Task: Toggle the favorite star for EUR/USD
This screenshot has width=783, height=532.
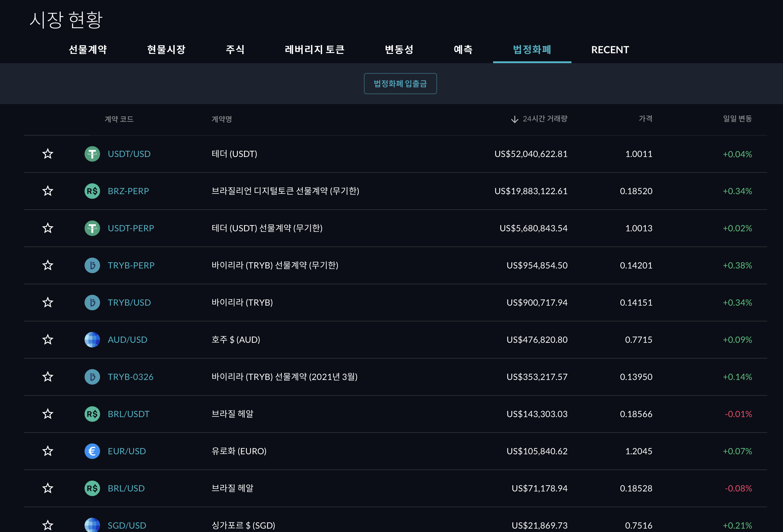Action: [x=48, y=451]
